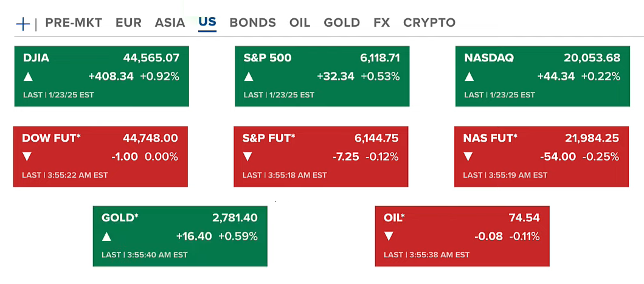The image size is (644, 284).
Task: Click the NAS FUT down arrow
Action: coord(468,157)
